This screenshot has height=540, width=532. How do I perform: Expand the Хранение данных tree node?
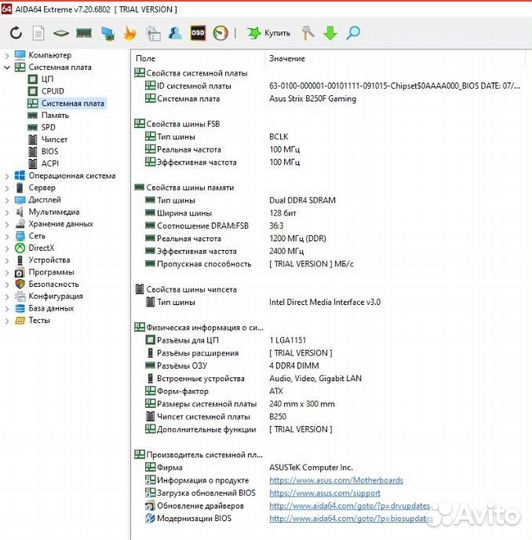(x=7, y=224)
